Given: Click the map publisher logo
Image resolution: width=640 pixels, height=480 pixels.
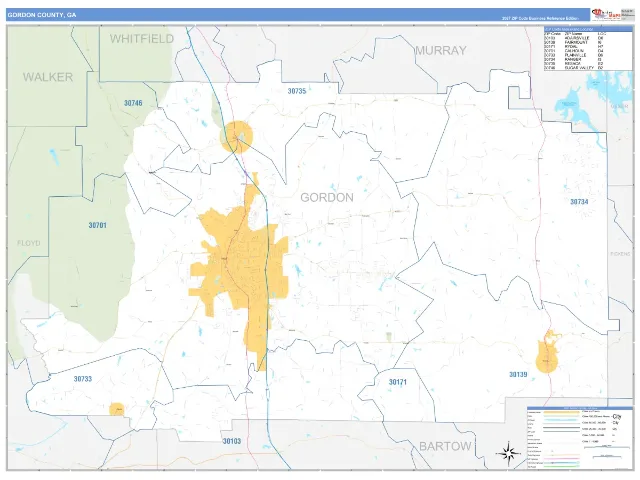Looking at the screenshot, I should tap(605, 15).
